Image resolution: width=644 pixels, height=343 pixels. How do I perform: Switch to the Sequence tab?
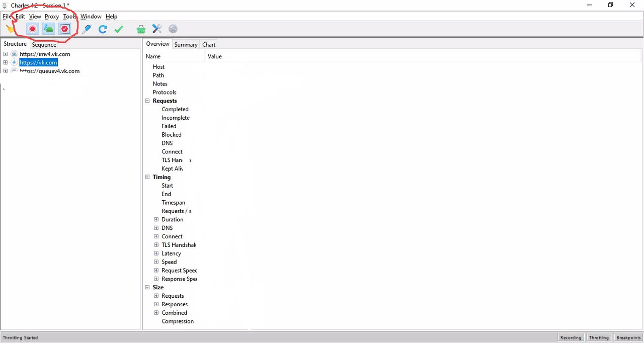(44, 45)
